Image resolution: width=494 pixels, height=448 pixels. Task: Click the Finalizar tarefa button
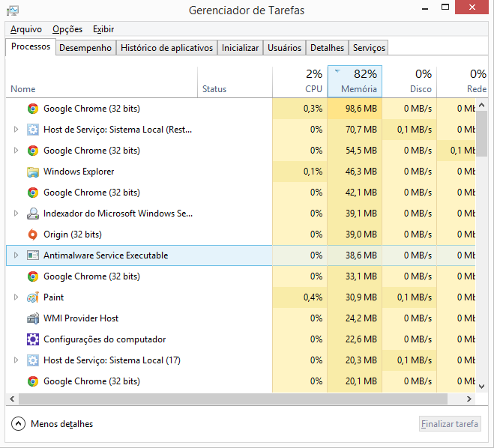click(x=450, y=424)
